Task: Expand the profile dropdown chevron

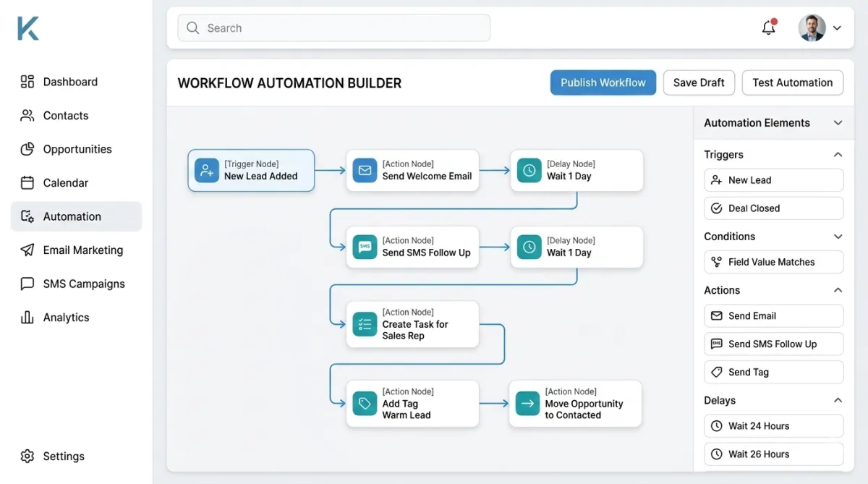Action: click(837, 28)
